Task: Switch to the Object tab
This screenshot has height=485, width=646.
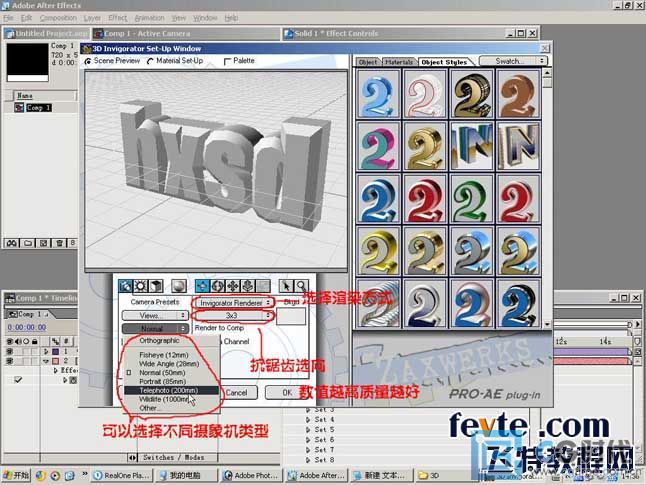Action: click(x=368, y=62)
